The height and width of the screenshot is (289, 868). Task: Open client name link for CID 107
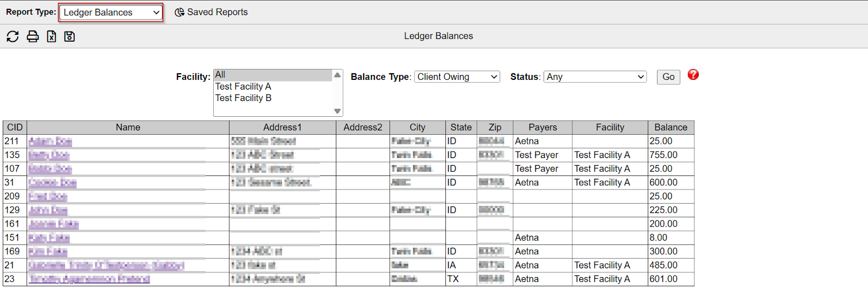(x=50, y=169)
